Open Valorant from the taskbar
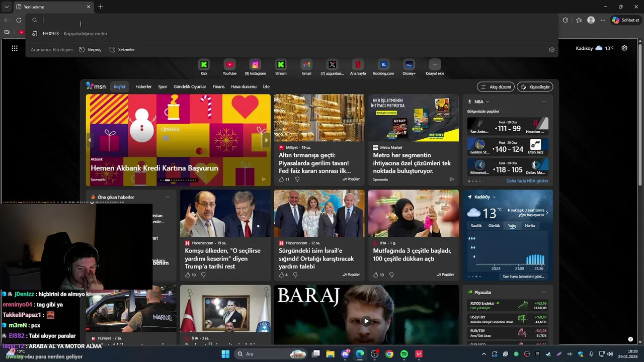Image resolution: width=644 pixels, height=362 pixels. point(419,354)
